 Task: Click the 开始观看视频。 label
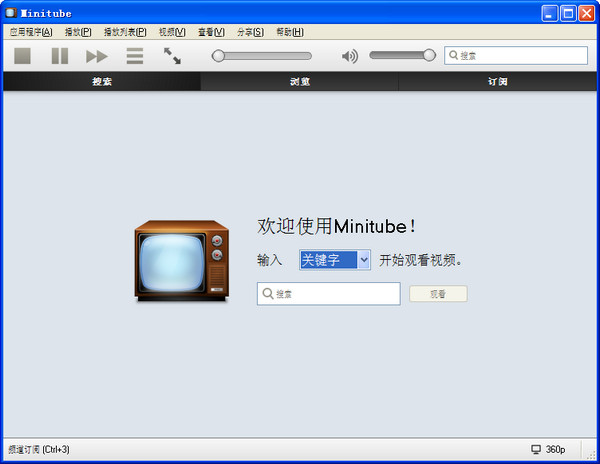(x=421, y=260)
